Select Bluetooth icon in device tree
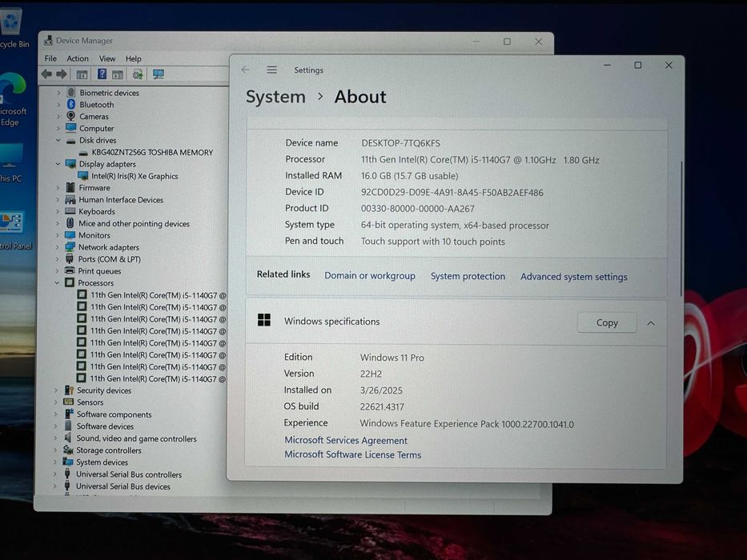 (71, 104)
